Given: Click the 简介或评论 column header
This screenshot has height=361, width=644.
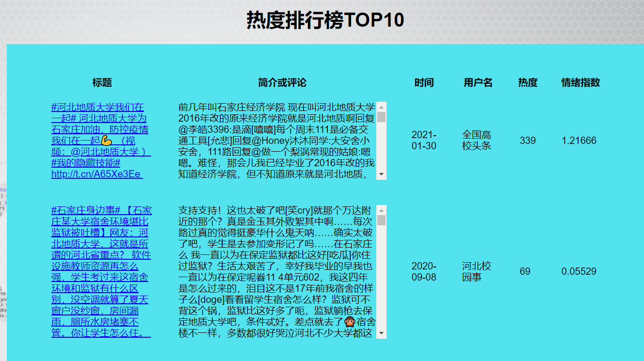Looking at the screenshot, I should click(x=282, y=82).
